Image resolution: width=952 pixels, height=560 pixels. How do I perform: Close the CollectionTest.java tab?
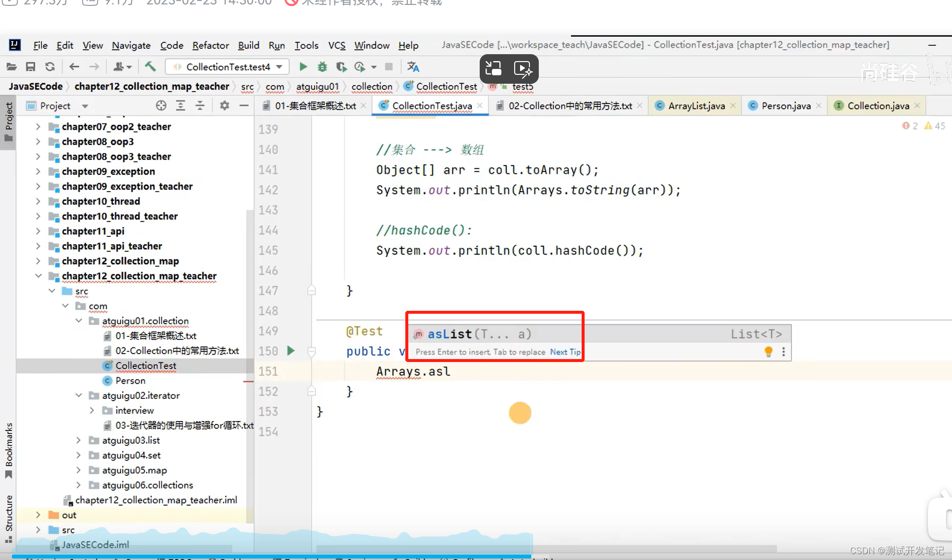(x=480, y=106)
